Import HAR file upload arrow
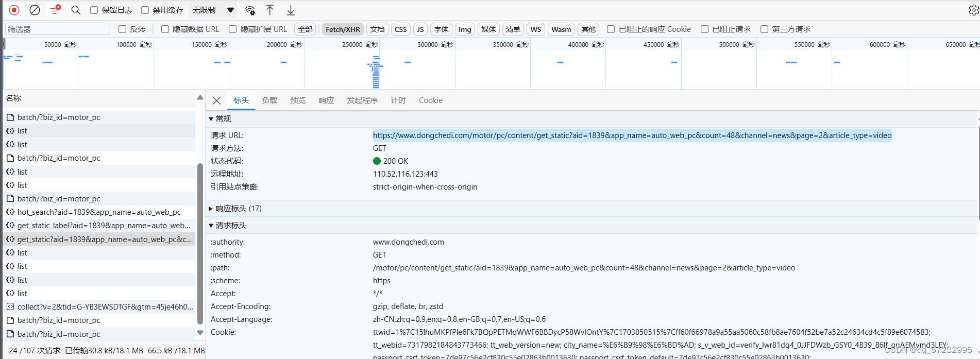980x359 pixels. point(270,10)
